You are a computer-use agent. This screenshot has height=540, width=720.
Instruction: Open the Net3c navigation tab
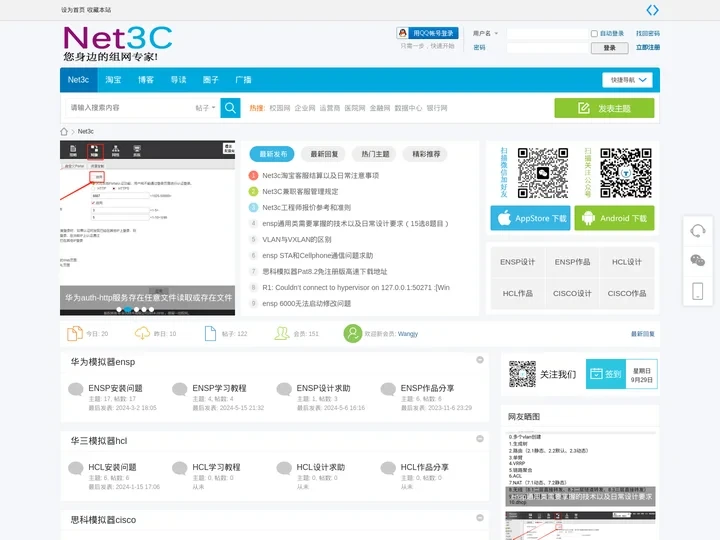click(79, 80)
